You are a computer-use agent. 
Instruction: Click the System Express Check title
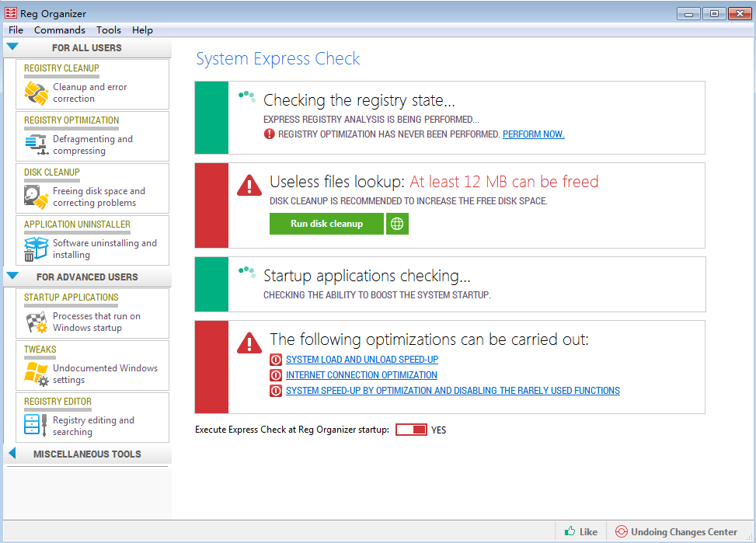[x=277, y=58]
